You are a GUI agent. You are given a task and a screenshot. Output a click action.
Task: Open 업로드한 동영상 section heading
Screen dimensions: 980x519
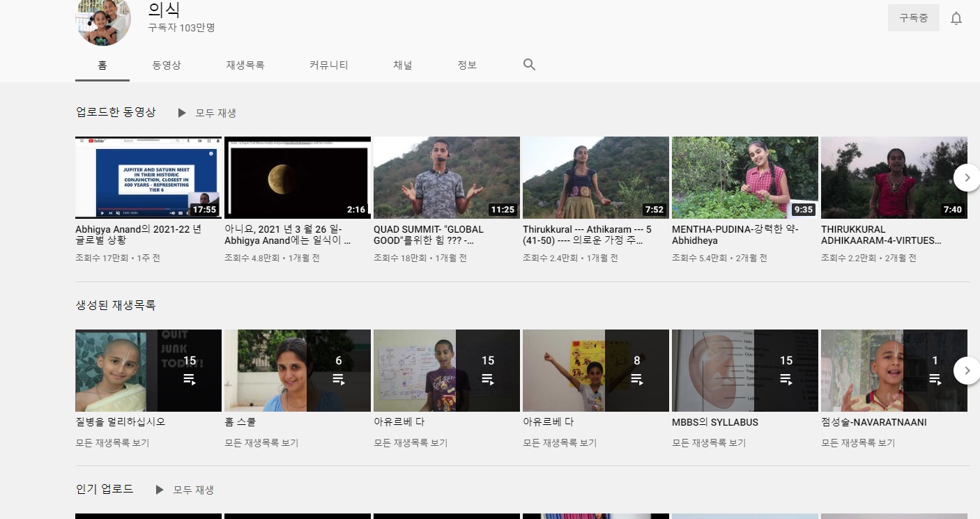pos(116,112)
